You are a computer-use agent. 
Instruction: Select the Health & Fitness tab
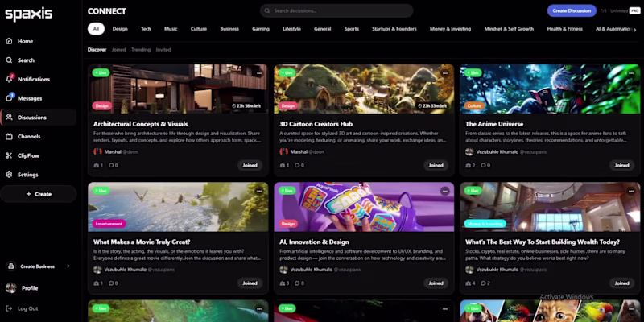click(565, 29)
